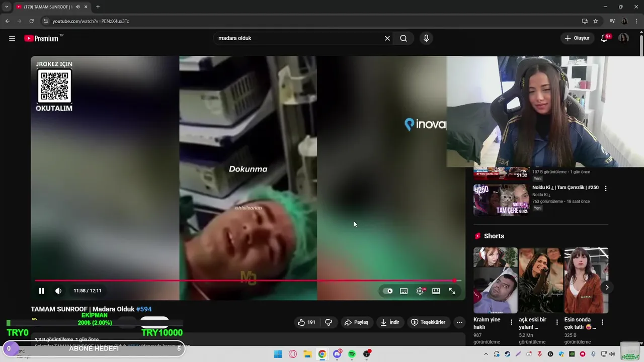The height and width of the screenshot is (362, 644).
Task: Open Chrome tab search dropdown
Action: [7, 7]
